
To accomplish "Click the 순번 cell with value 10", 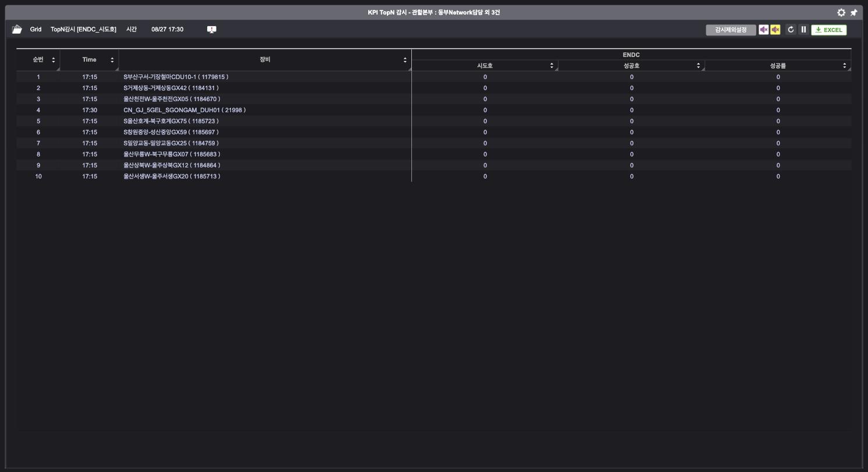I will pos(38,176).
